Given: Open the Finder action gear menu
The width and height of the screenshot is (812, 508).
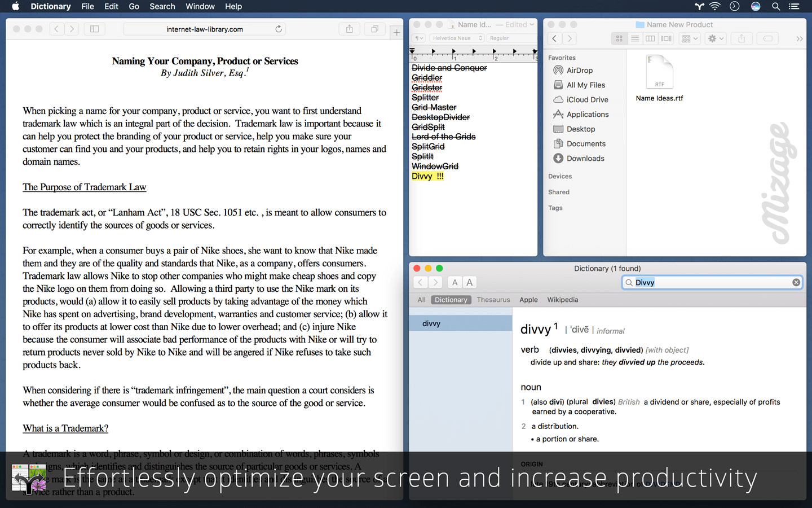Looking at the screenshot, I should coord(715,38).
